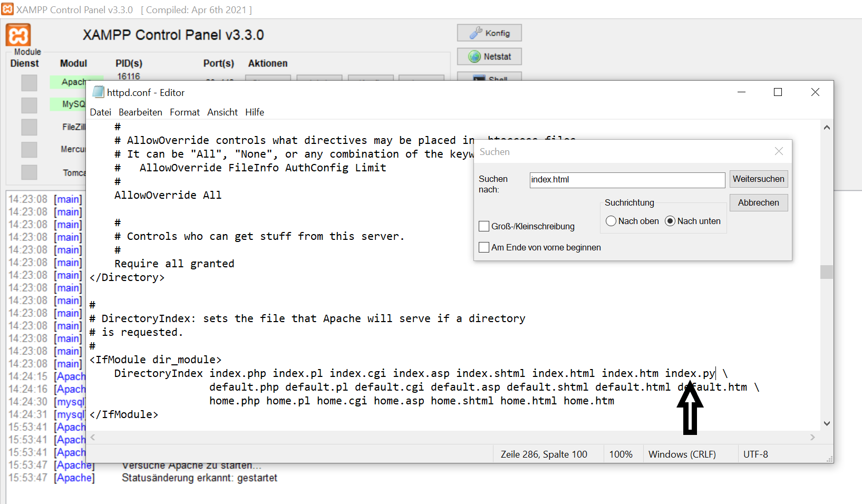The image size is (862, 504).
Task: Click MySQL module label in XAMPP
Action: 73,104
